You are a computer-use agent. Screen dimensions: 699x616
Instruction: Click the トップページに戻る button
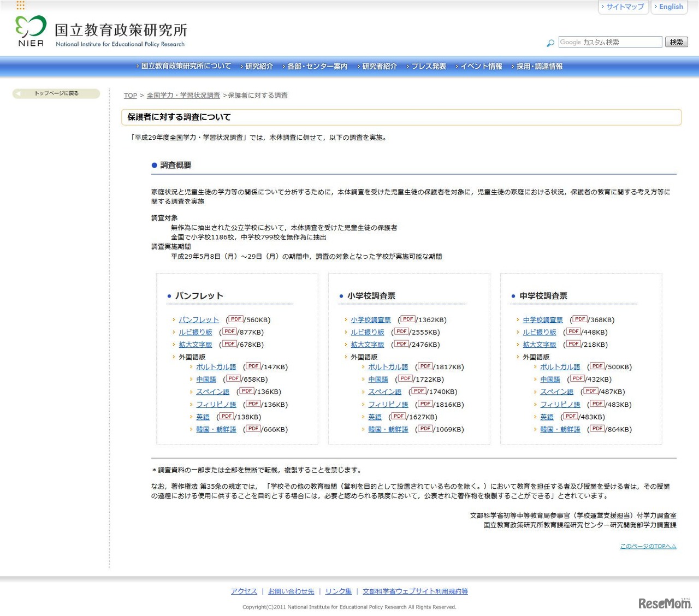pyautogui.click(x=56, y=94)
